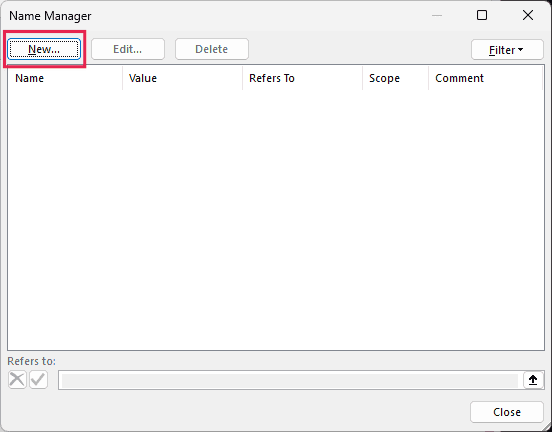The height and width of the screenshot is (432, 552).
Task: Click the title bar X close icon
Action: click(x=528, y=15)
